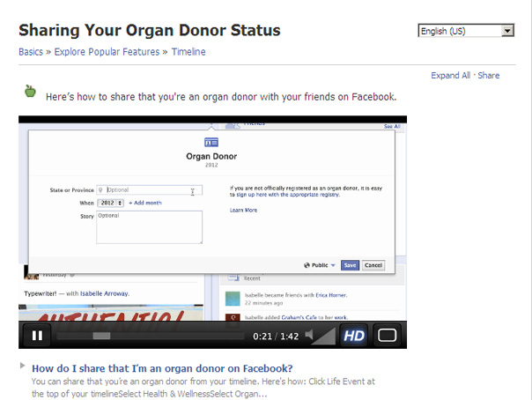This screenshot has height=400, width=532.
Task: Pause the video with the pause button
Action: tap(37, 336)
